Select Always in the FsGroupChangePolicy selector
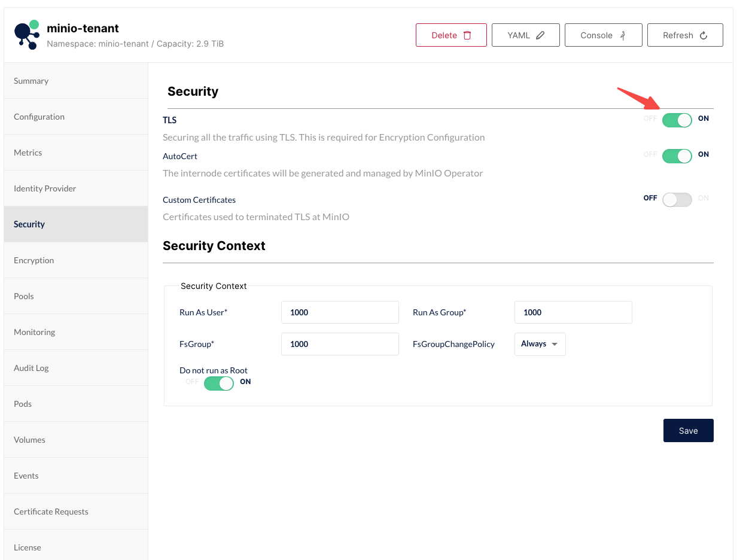 (x=539, y=344)
